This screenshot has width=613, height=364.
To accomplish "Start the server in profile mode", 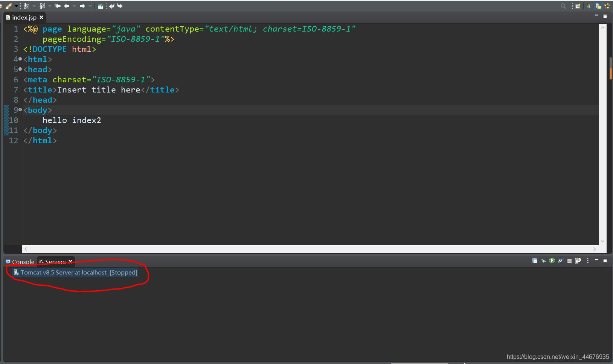I will pos(561,261).
